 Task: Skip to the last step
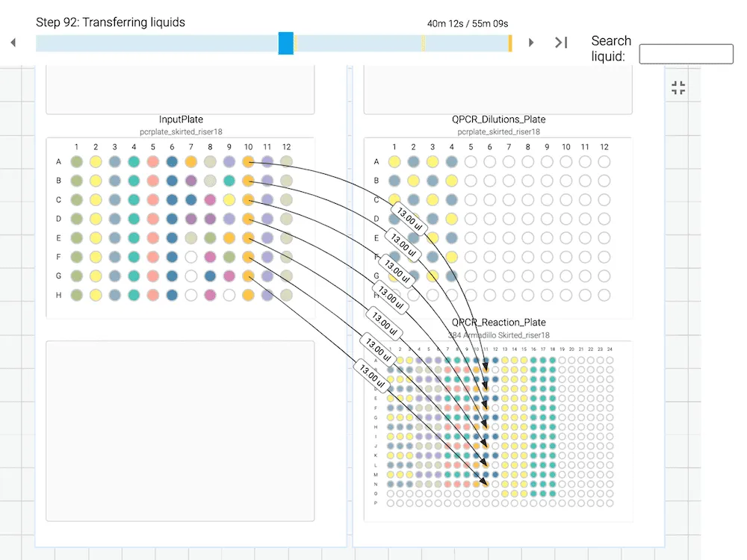click(561, 43)
